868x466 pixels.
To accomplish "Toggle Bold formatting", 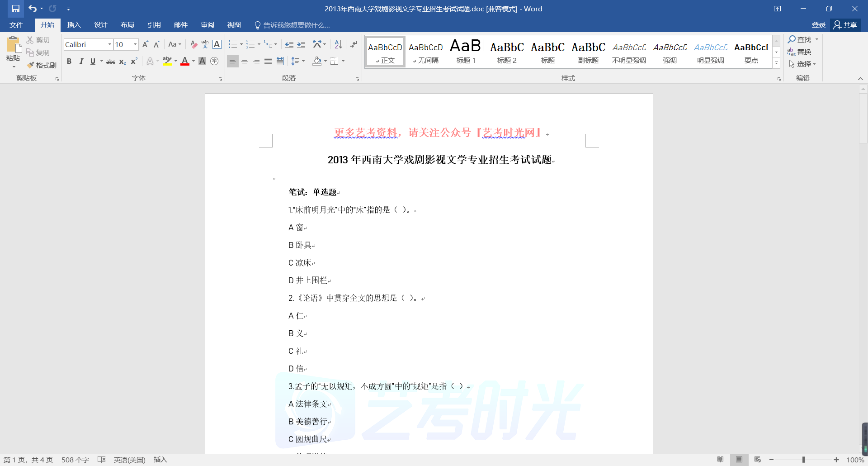I will tap(69, 61).
